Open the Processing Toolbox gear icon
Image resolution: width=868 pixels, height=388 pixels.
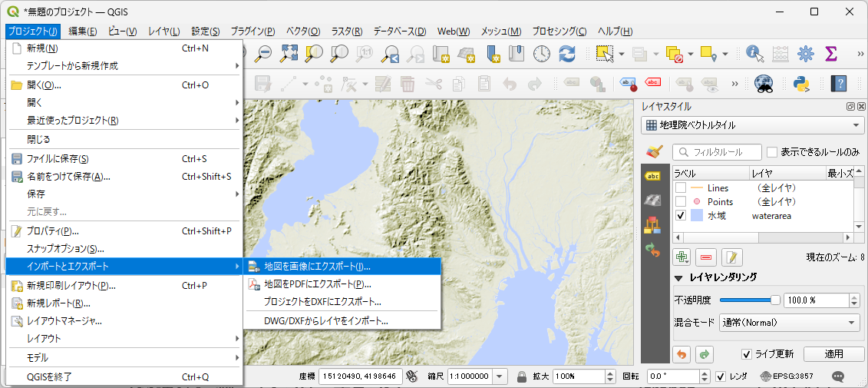805,53
